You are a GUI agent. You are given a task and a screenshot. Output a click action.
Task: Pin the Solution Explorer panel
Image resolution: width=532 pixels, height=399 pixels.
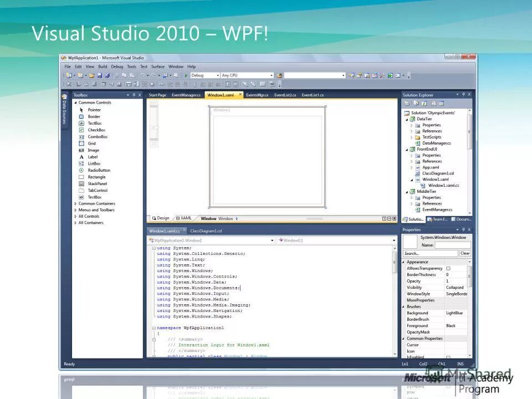pyautogui.click(x=463, y=94)
